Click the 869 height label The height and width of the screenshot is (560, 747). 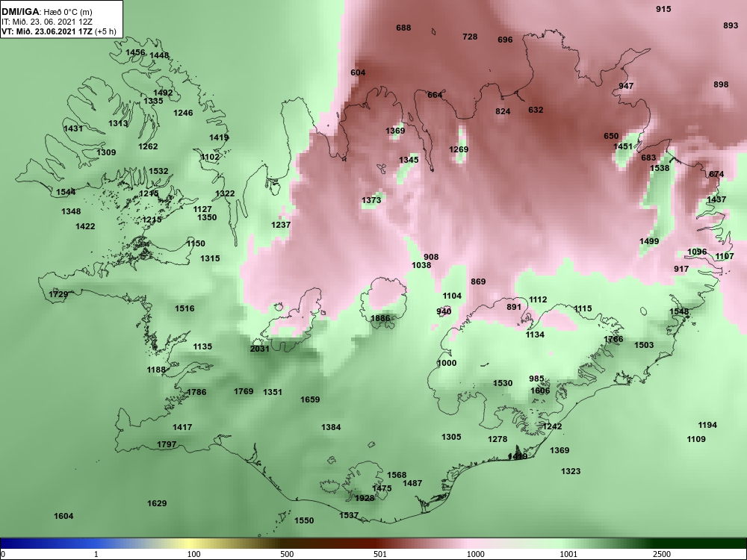pyautogui.click(x=478, y=281)
